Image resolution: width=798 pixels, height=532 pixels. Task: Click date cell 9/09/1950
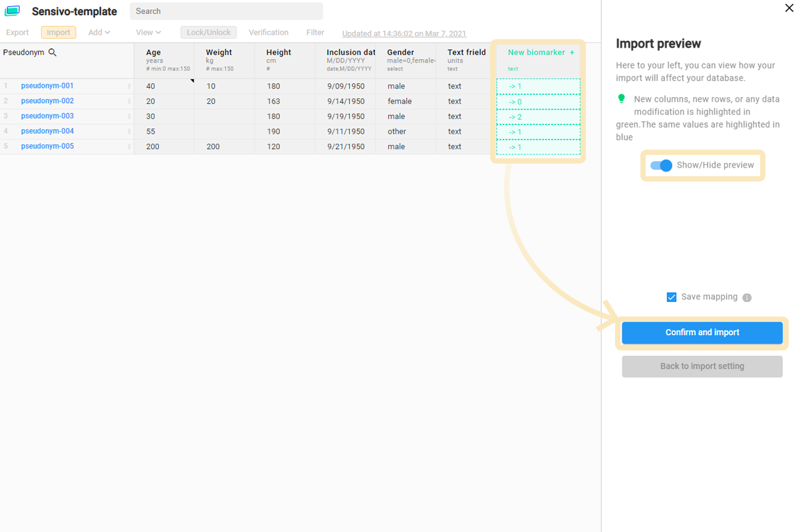[x=346, y=86]
